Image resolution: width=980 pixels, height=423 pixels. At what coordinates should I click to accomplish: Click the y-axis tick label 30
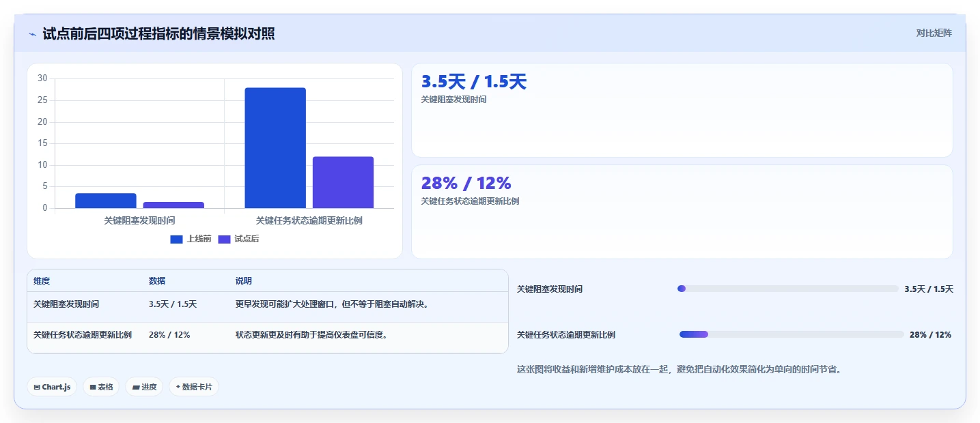coord(42,78)
